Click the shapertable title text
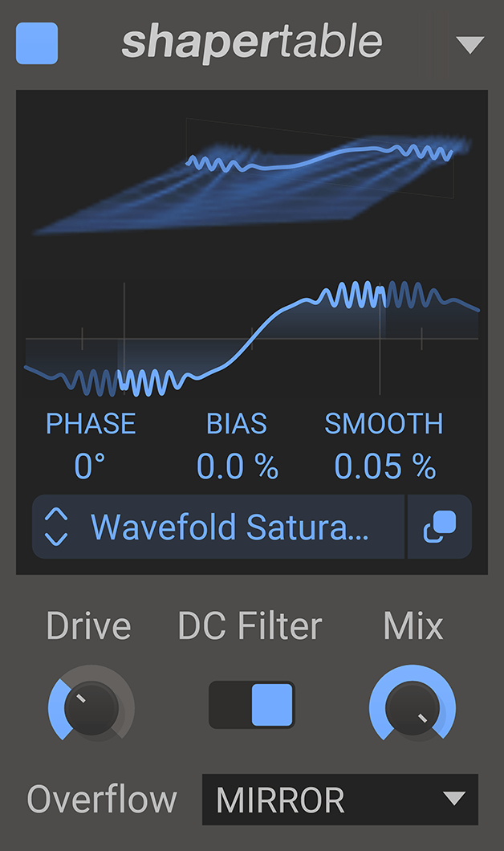 click(x=252, y=43)
